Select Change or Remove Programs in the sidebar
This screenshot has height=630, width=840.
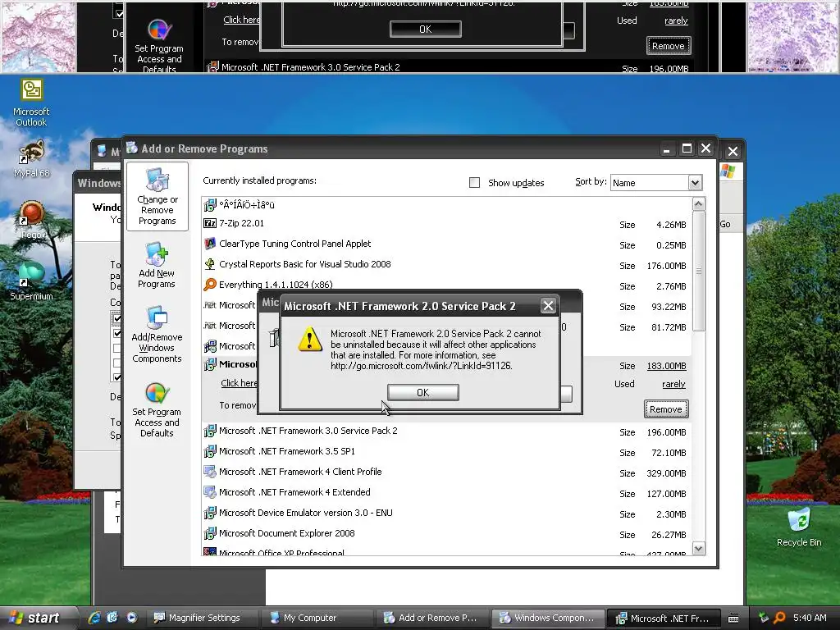(x=157, y=196)
